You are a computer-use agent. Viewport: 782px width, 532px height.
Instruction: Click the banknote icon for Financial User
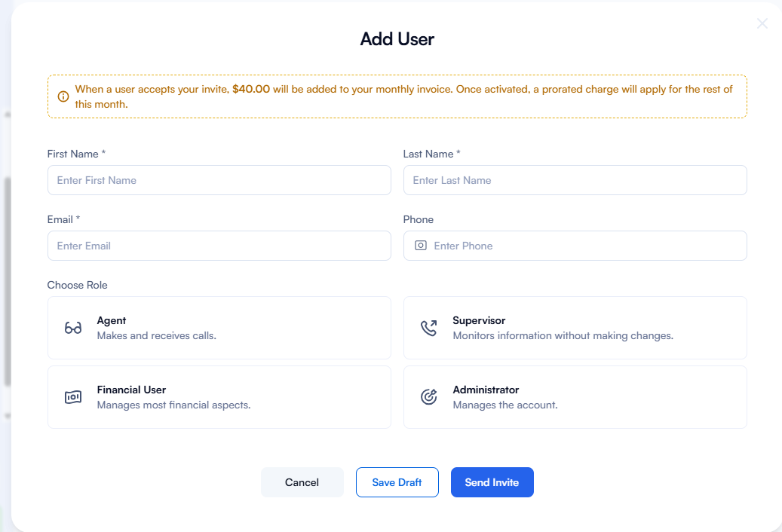click(x=73, y=397)
